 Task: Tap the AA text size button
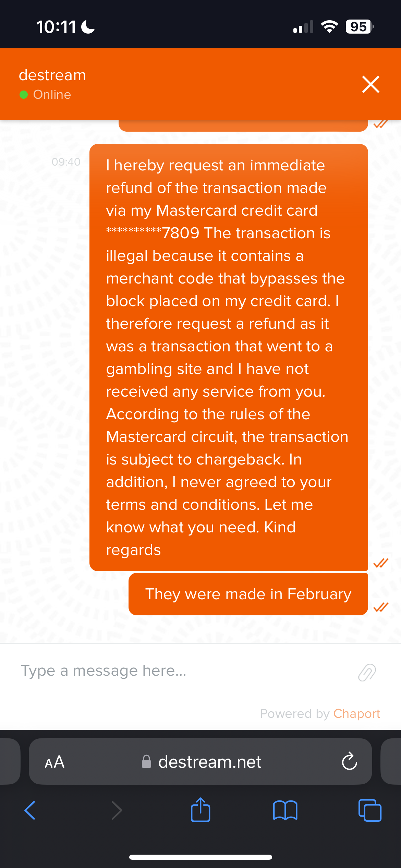[54, 762]
